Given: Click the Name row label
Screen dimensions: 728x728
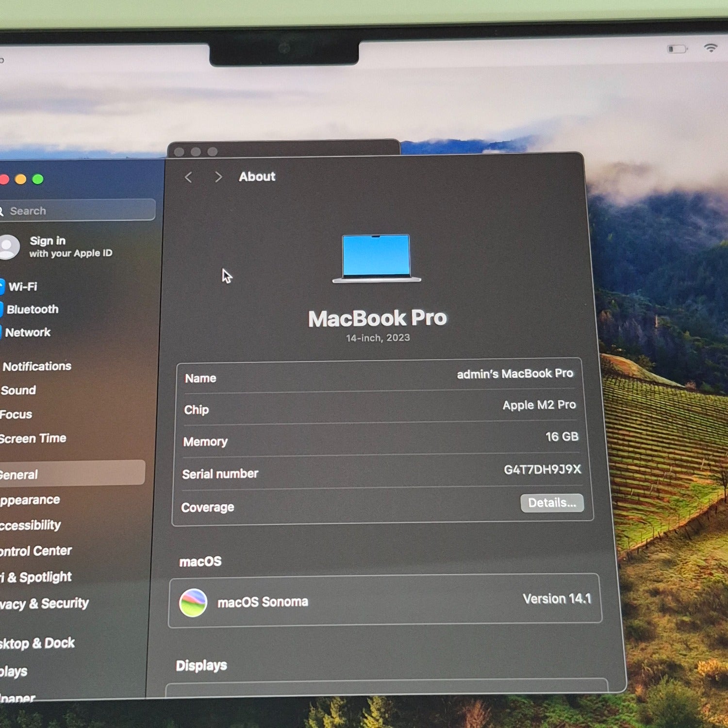Looking at the screenshot, I should click(200, 378).
